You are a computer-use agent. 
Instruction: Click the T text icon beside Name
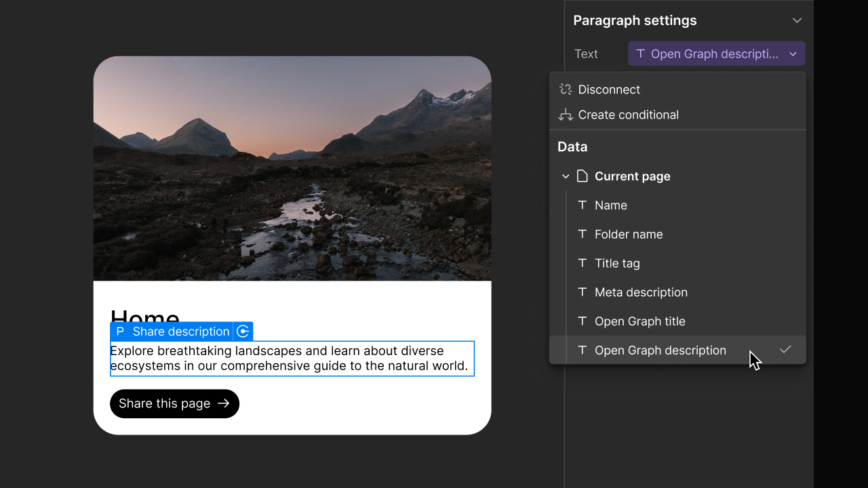(582, 205)
